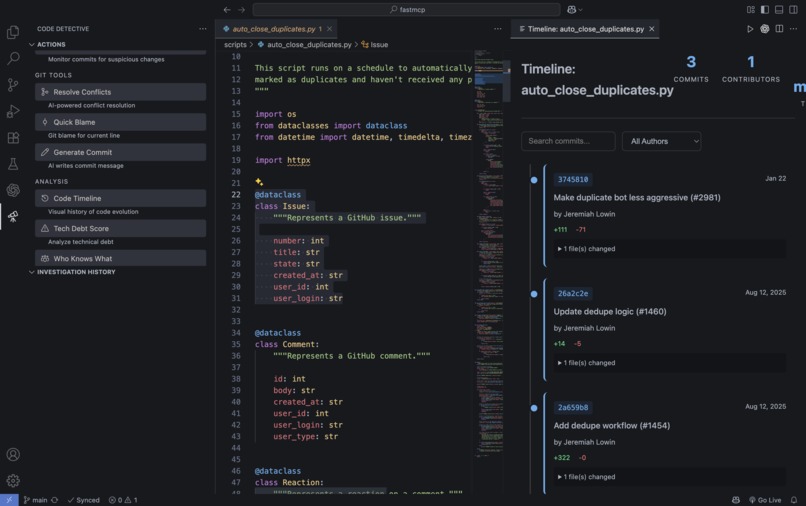Click timeline dot for commit 2a659b8
The height and width of the screenshot is (506, 806).
coord(534,408)
